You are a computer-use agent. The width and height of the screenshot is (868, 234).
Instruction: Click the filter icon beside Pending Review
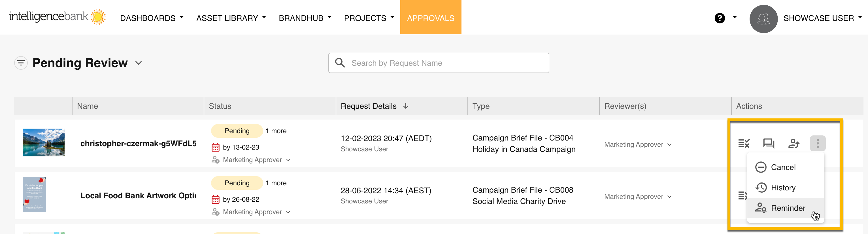click(21, 63)
